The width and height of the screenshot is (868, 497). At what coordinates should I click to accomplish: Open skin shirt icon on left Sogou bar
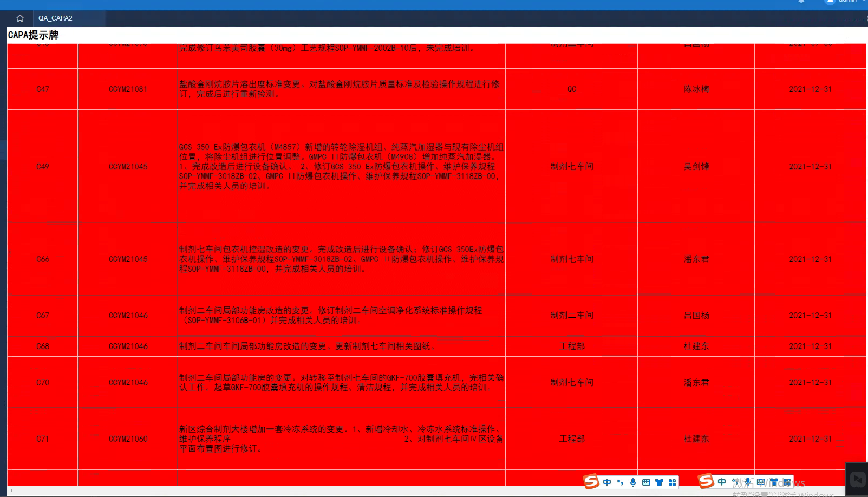point(659,482)
